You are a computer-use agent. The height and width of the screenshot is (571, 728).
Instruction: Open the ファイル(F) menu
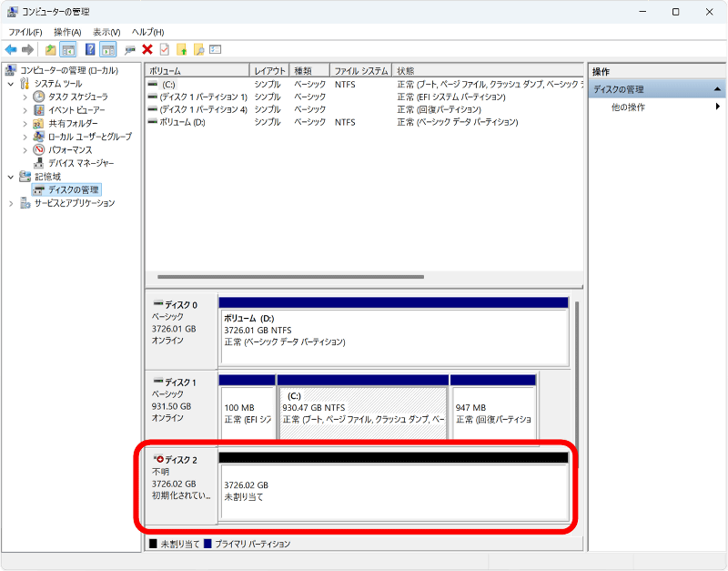point(25,32)
